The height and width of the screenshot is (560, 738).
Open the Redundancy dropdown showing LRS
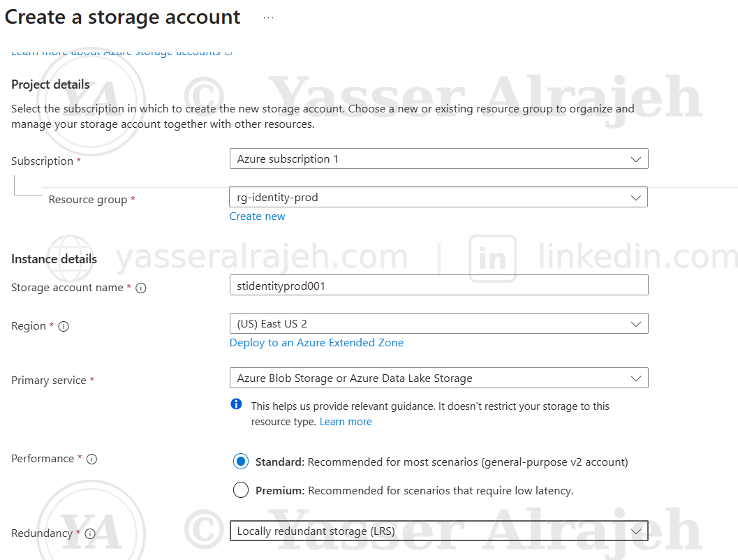[438, 531]
